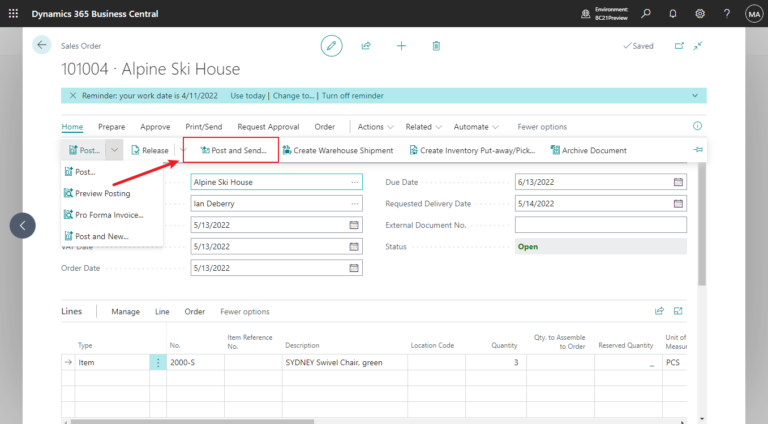768x424 pixels.
Task: Open the search magnifier in top bar
Action: click(646, 14)
